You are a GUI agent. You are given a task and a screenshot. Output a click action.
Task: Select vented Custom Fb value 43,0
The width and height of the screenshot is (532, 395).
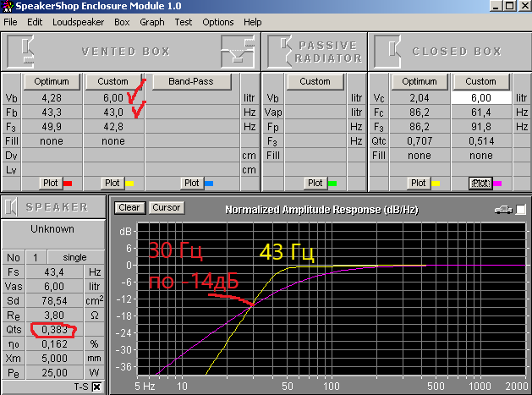click(x=113, y=112)
